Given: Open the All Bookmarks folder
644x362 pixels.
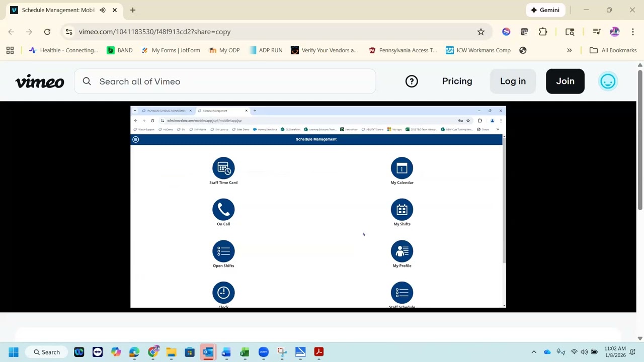Looking at the screenshot, I should coord(613,50).
